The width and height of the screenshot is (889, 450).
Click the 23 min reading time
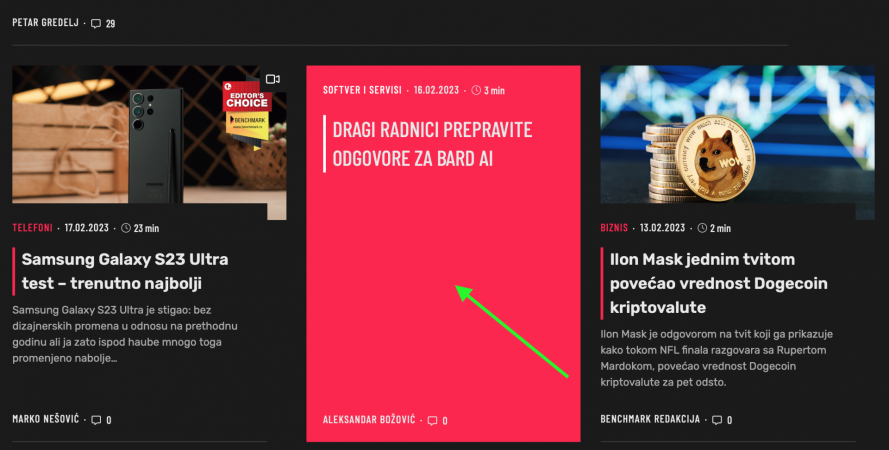146,228
